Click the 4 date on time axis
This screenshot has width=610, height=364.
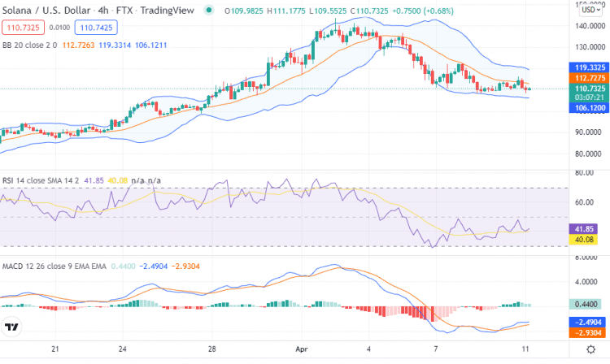(x=368, y=349)
